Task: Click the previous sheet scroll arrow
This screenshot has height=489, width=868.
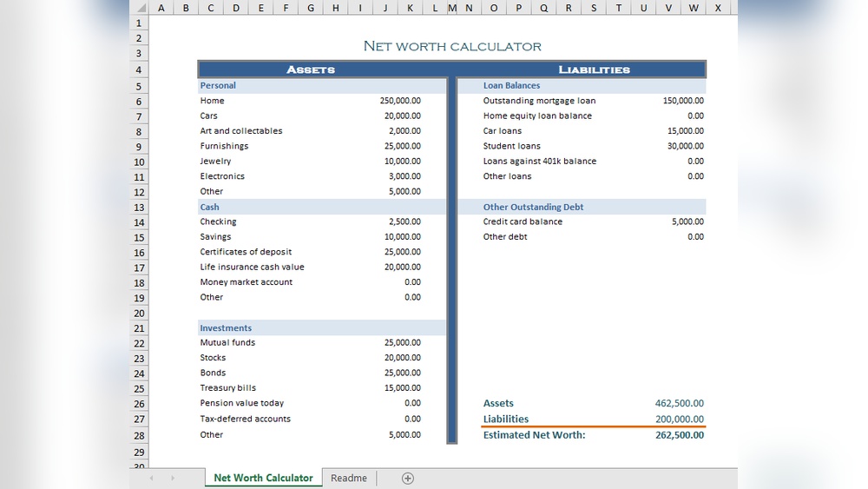Action: pyautogui.click(x=151, y=478)
